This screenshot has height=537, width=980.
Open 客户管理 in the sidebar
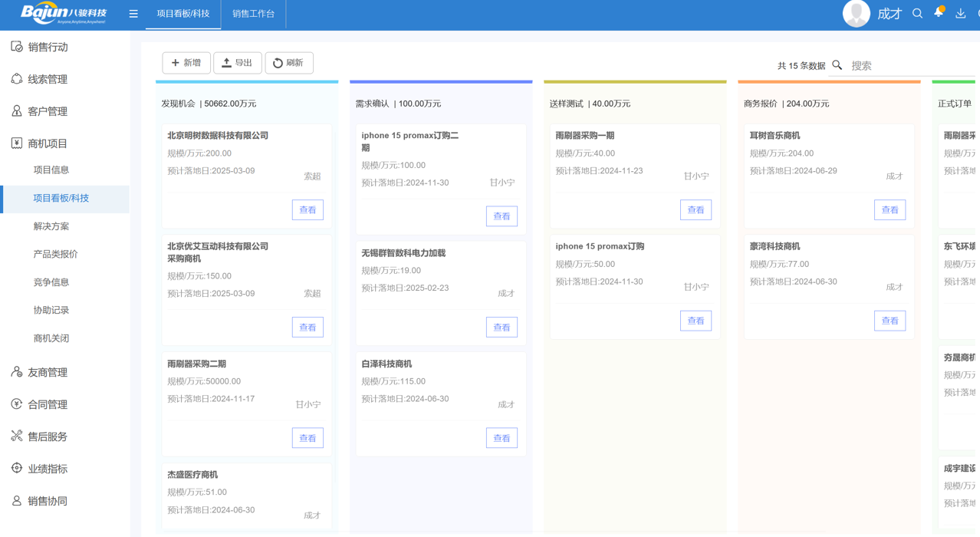(48, 111)
